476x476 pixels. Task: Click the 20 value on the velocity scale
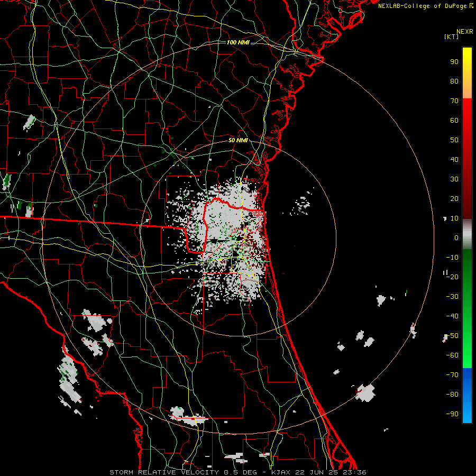click(454, 198)
